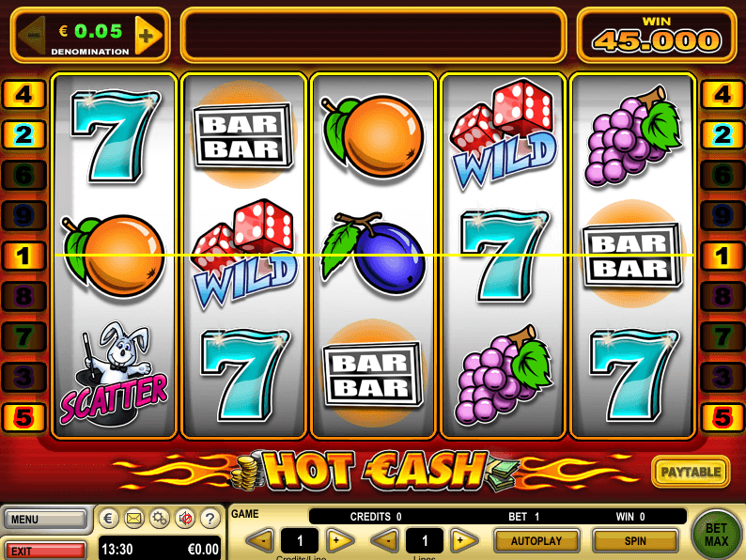Screen dimensions: 746x560
Task: Increase Lines with plus arrow
Action: tap(463, 540)
